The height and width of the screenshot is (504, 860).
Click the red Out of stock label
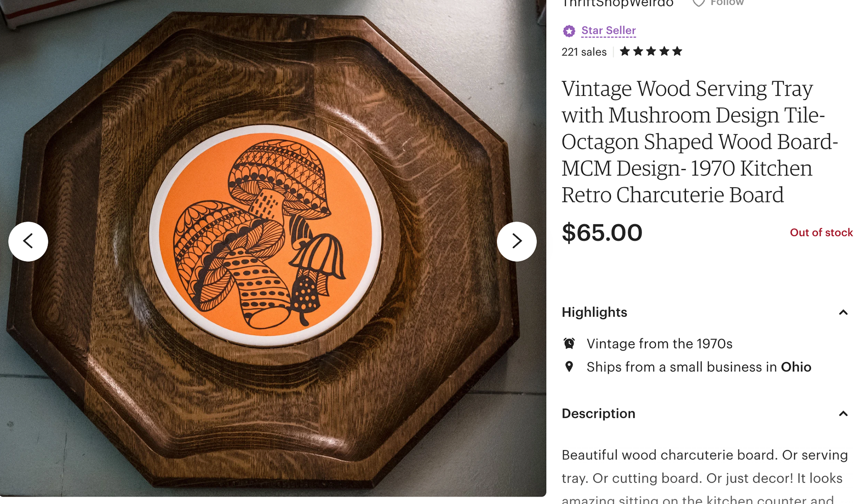(x=821, y=232)
